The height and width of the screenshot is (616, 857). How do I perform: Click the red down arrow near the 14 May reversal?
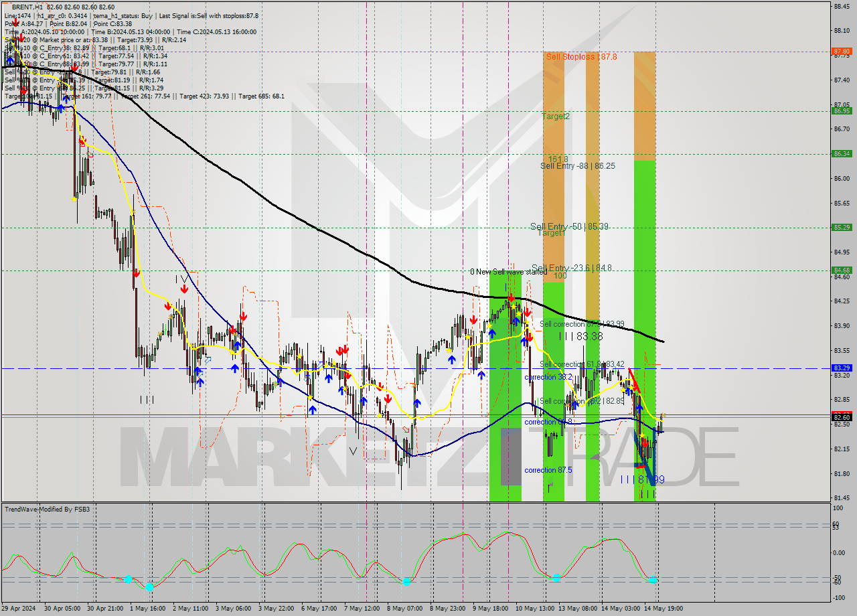[635, 386]
